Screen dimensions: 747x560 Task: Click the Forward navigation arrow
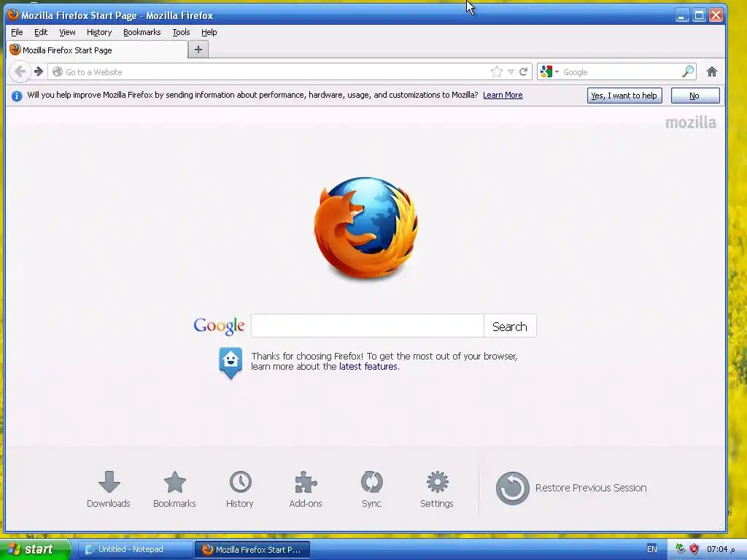(x=39, y=72)
